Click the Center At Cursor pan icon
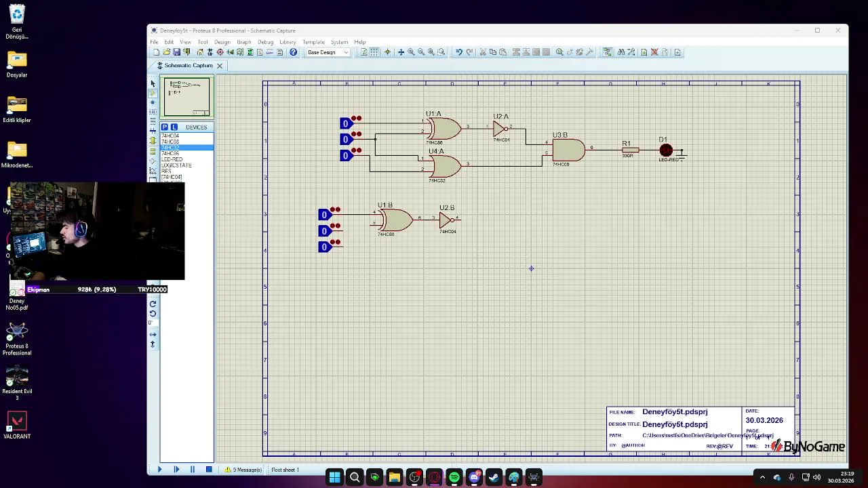 pos(401,52)
